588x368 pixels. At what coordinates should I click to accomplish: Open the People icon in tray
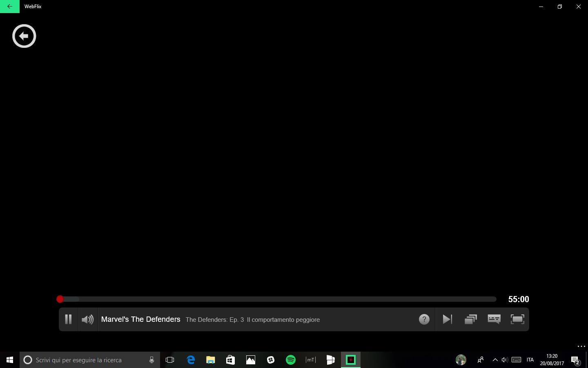click(x=481, y=360)
